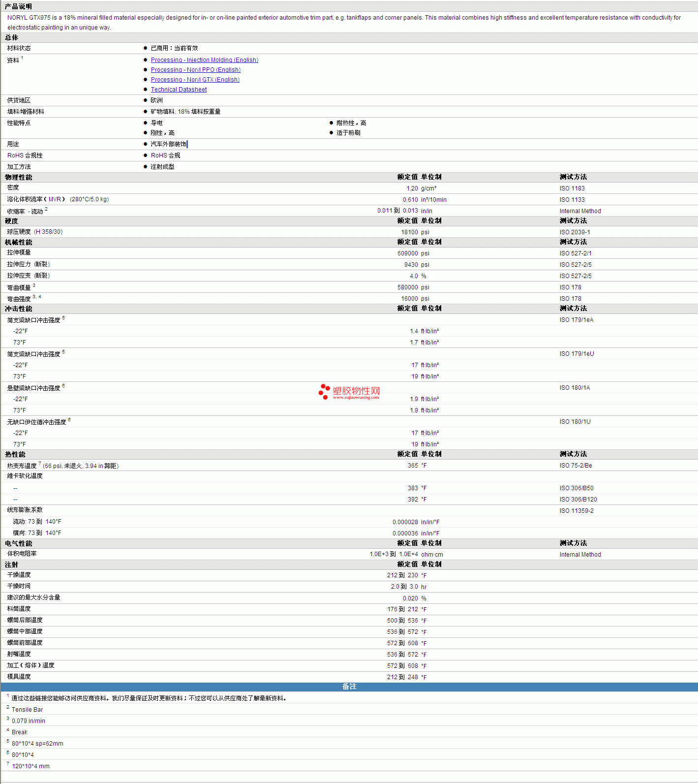Select the ISO 180/1U test method
This screenshot has width=698, height=784.
575,422
